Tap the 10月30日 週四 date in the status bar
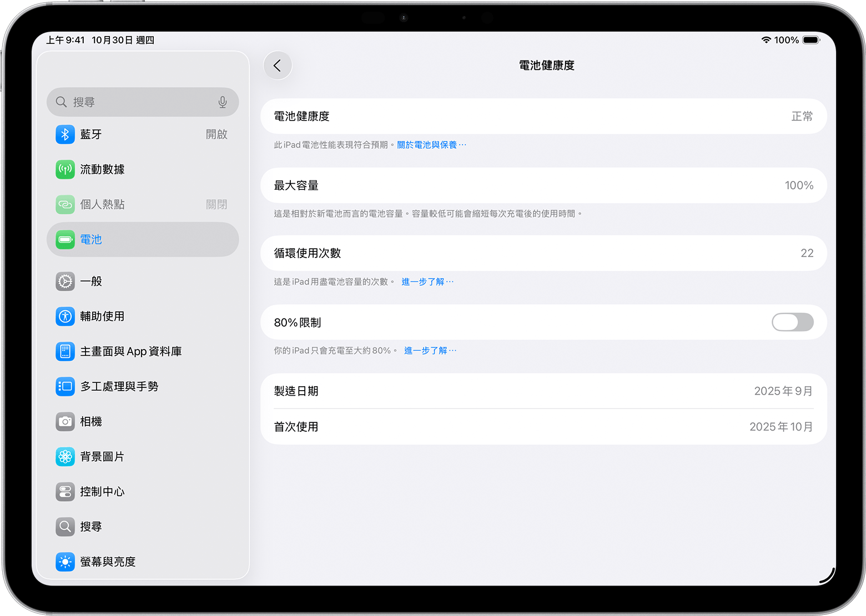The width and height of the screenshot is (866, 616). pos(123,40)
